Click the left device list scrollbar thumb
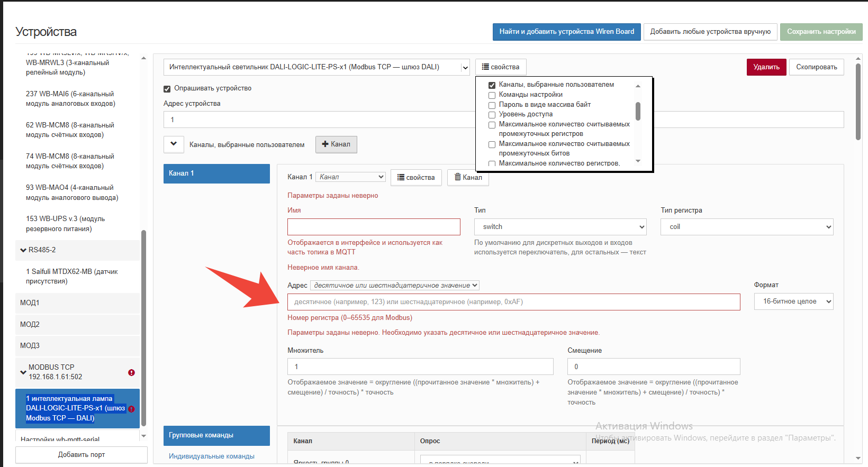The image size is (868, 467). point(143,328)
